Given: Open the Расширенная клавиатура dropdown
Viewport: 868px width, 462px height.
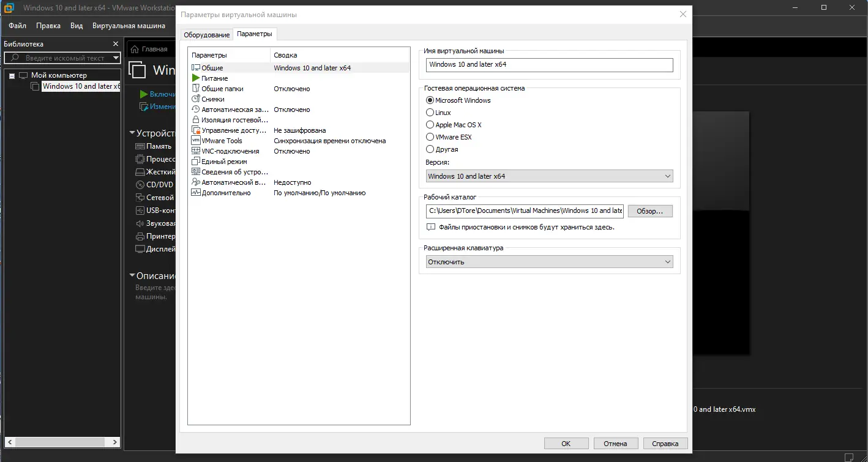Looking at the screenshot, I should click(x=549, y=262).
